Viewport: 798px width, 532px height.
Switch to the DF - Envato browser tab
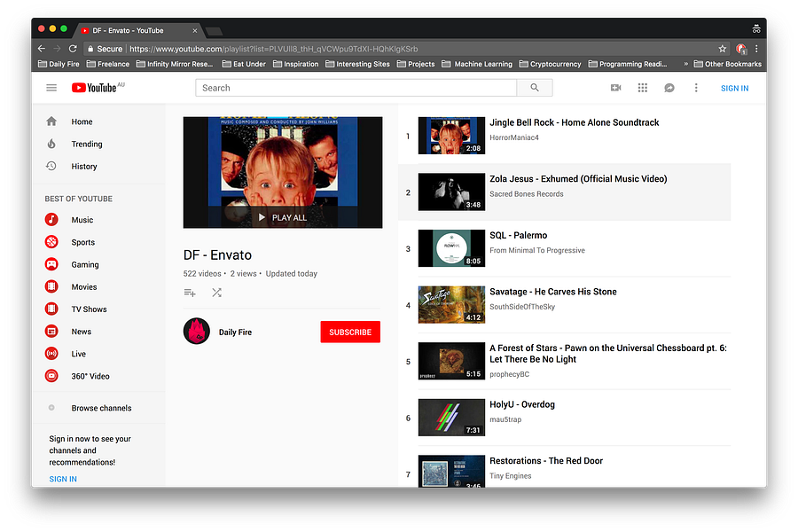[x=138, y=30]
